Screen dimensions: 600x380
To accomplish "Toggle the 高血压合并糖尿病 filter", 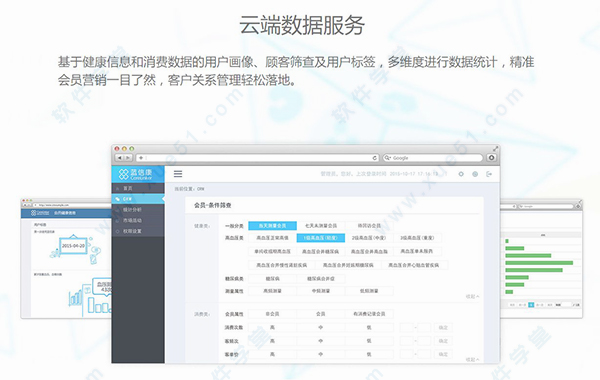I will (321, 251).
